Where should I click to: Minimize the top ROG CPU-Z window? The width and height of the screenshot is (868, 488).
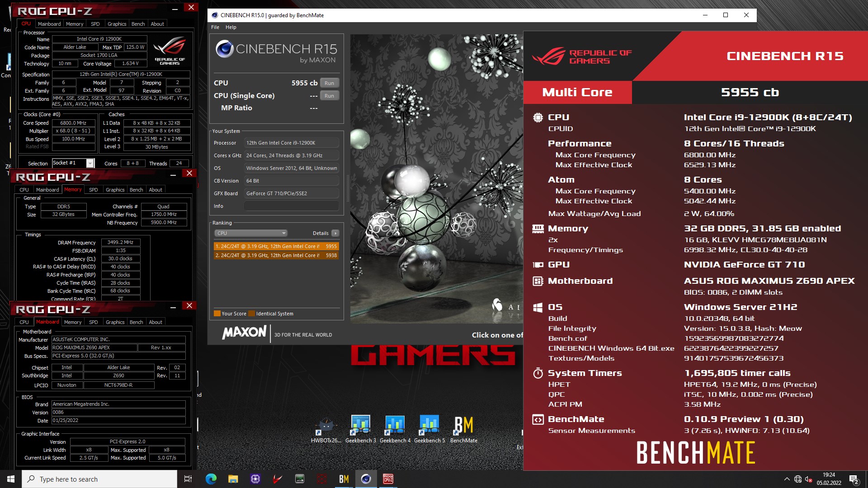click(x=175, y=9)
